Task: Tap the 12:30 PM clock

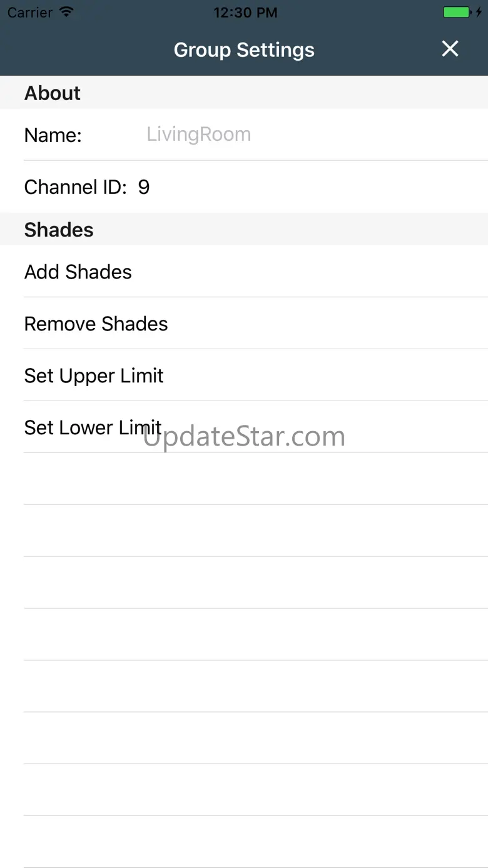Action: click(245, 12)
